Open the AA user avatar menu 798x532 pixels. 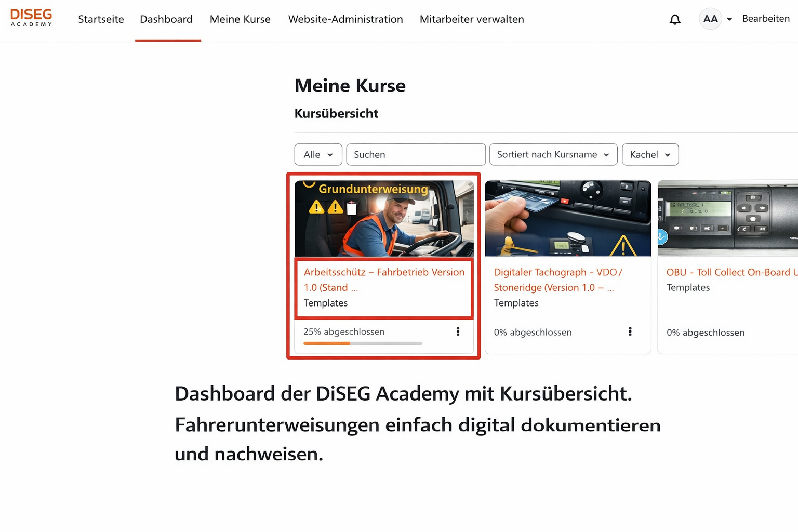[710, 19]
